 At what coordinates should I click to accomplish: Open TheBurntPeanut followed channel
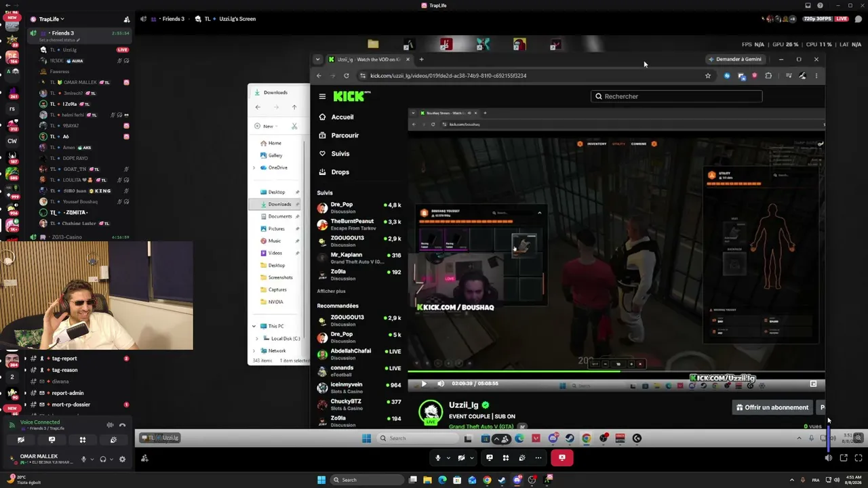pos(359,224)
